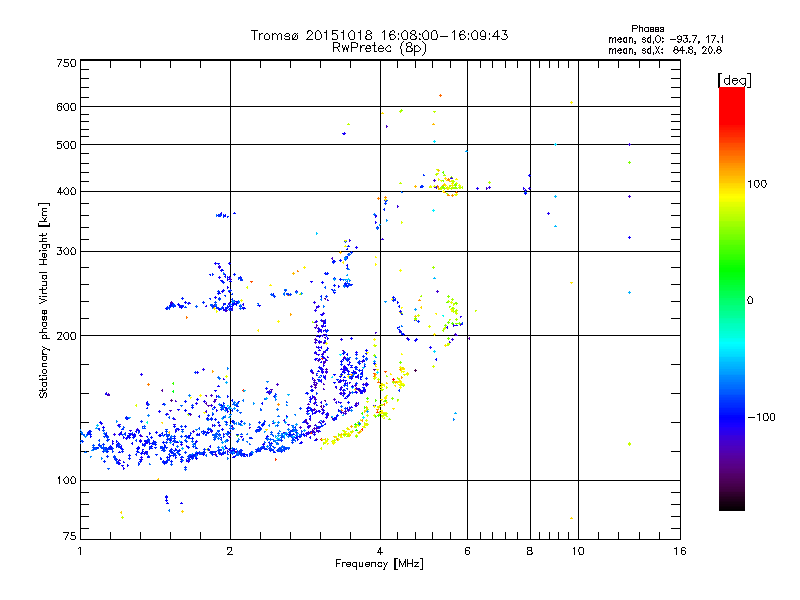Pick the blue region near -100 on colorbar
Screen dimensions: 800x600
tap(732, 417)
